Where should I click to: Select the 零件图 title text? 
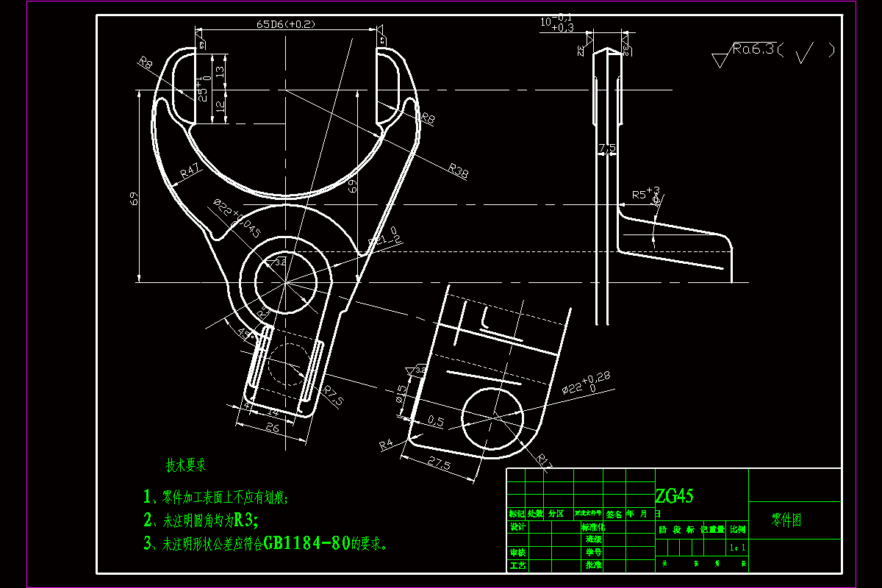(786, 520)
